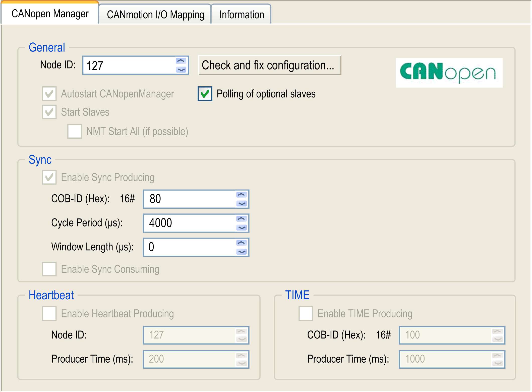This screenshot has height=392, width=532.
Task: Click the CANopen logo image
Action: pyautogui.click(x=449, y=73)
